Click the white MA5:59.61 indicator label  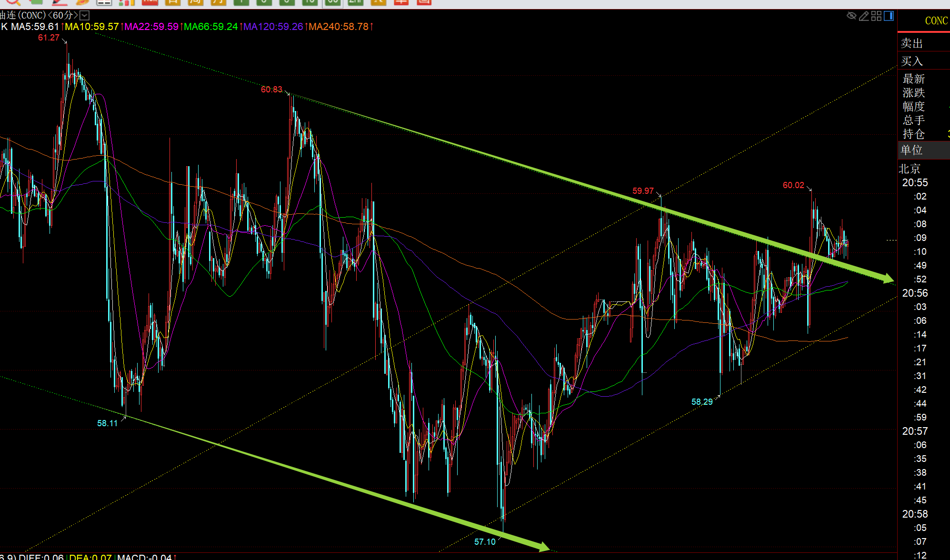35,27
